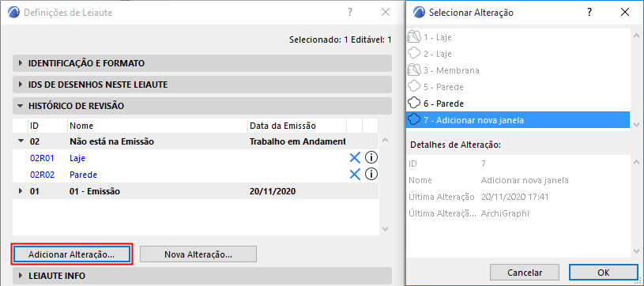Confirm with OK in Selecionar Alteração

604,273
